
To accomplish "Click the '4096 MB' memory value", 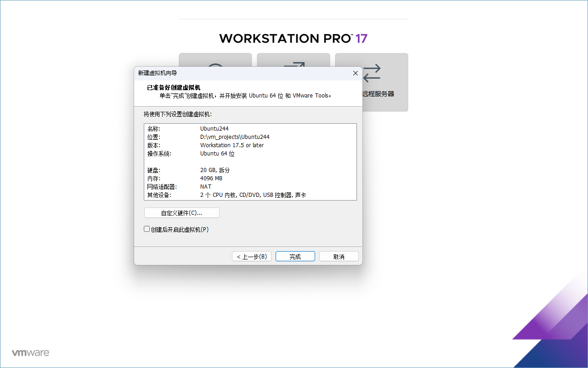I will click(x=211, y=178).
